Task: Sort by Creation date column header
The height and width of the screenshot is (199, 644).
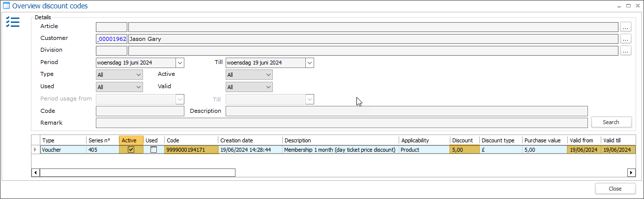Action: click(x=250, y=140)
